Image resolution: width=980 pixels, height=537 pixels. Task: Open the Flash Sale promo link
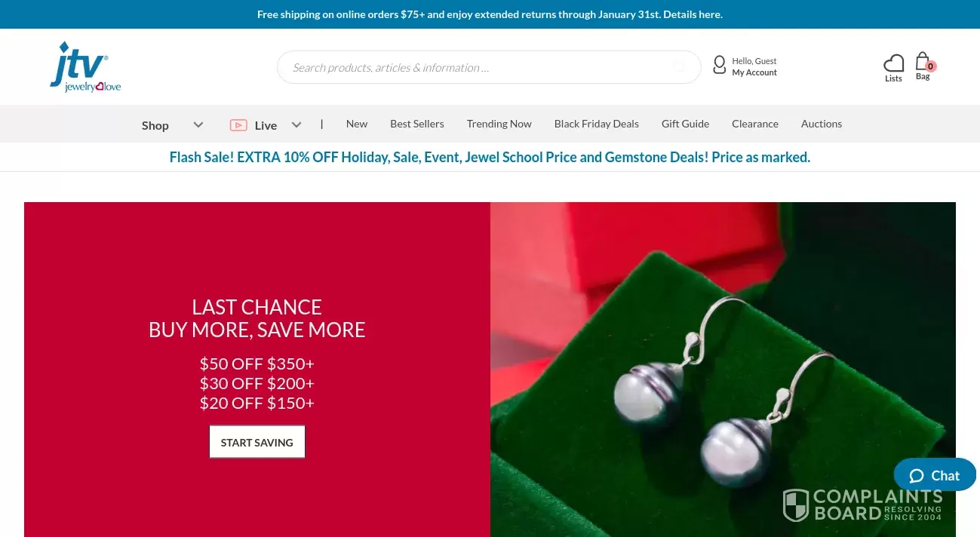(x=490, y=157)
